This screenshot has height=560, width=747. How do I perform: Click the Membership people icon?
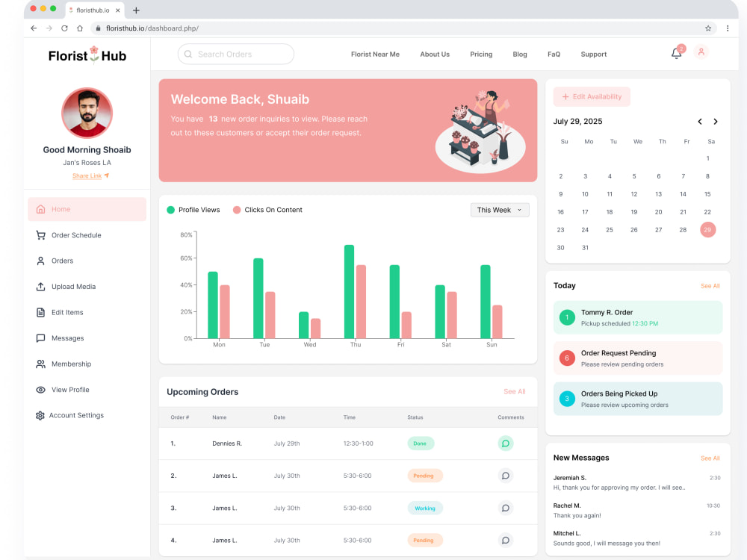40,364
